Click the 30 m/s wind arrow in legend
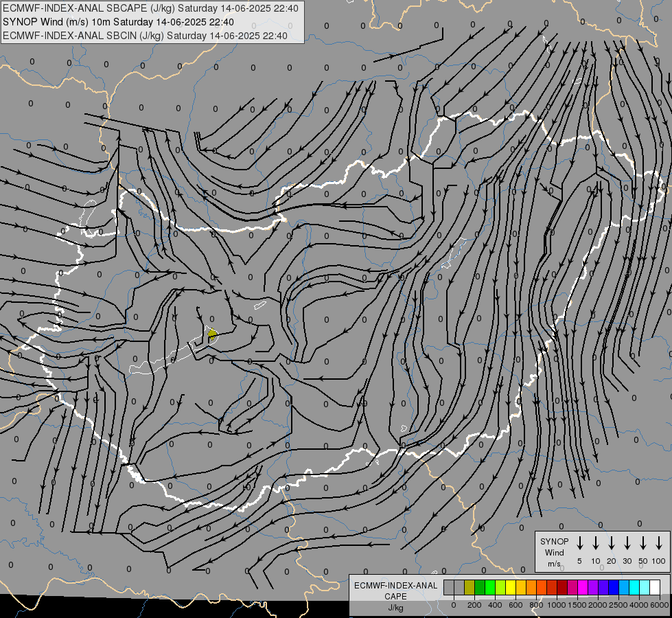Viewport: 672px width, 618px height. point(627,543)
